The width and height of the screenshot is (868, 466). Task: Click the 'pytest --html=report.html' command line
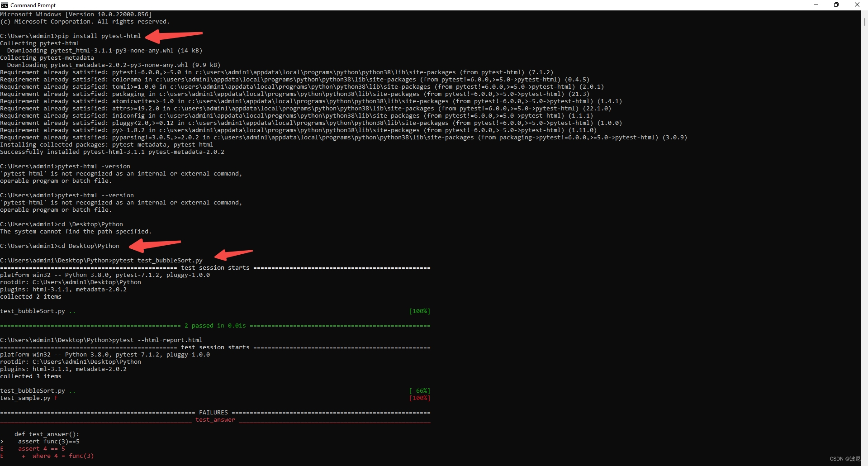[101, 340]
